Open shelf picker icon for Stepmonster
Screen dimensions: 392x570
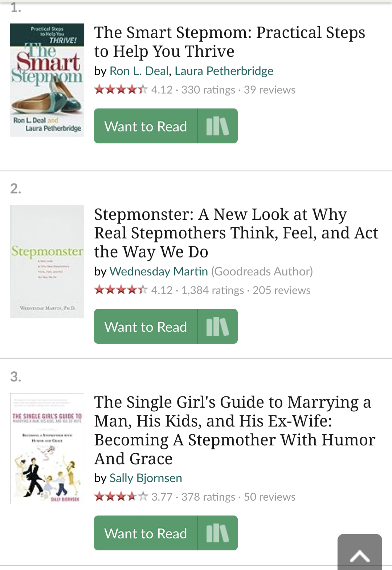tap(217, 327)
